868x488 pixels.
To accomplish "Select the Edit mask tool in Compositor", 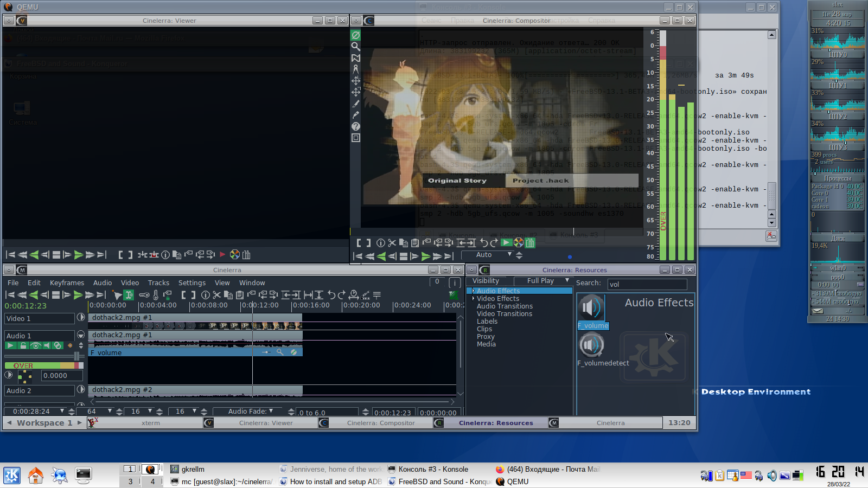I will 356,58.
